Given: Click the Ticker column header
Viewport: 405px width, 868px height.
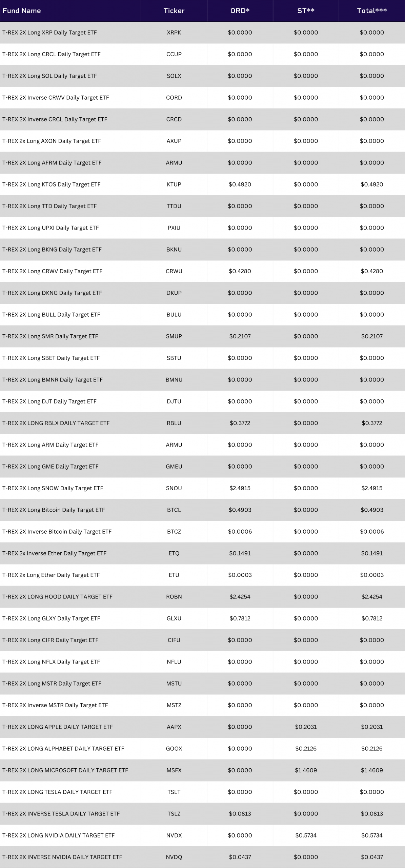Looking at the screenshot, I should point(174,11).
